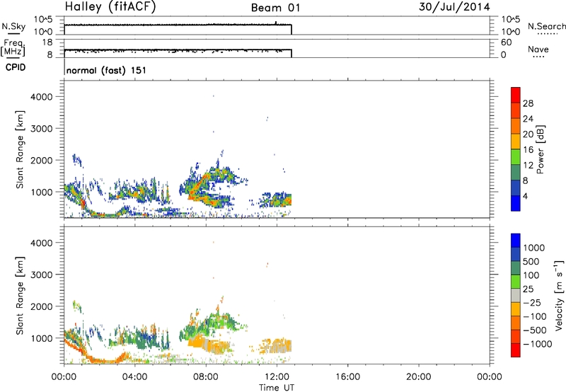Click the 2000 tick on velocity panel range axis
This screenshot has width=566, height=392.
[x=42, y=306]
